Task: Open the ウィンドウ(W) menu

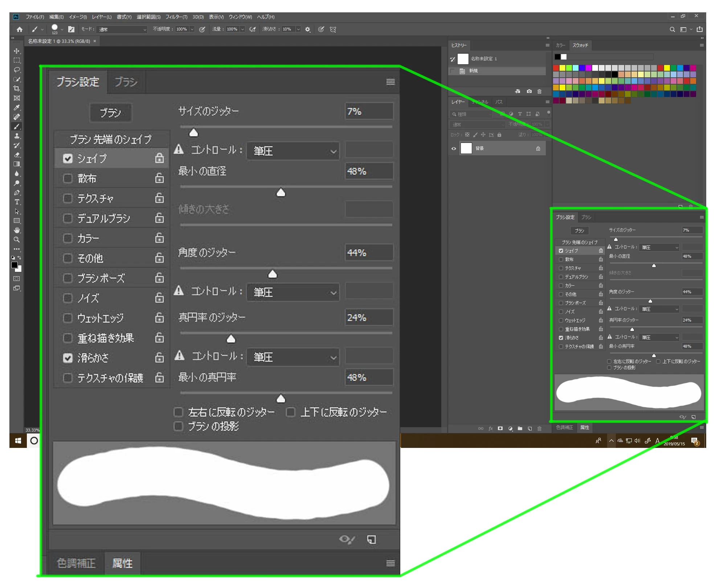Action: [240, 17]
